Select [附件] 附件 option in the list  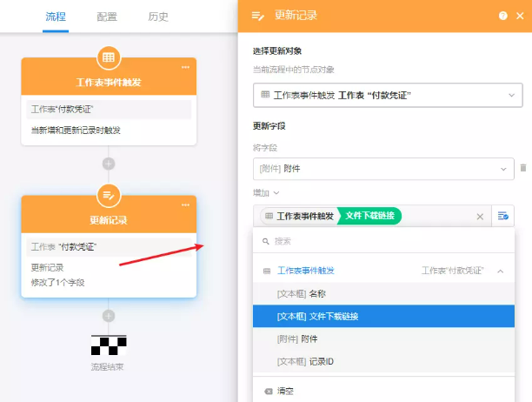tap(383, 338)
